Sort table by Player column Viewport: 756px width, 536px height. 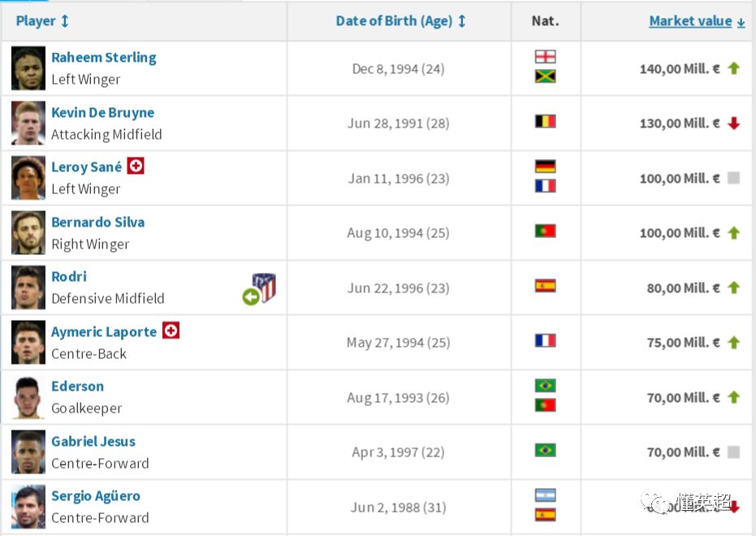[42, 21]
